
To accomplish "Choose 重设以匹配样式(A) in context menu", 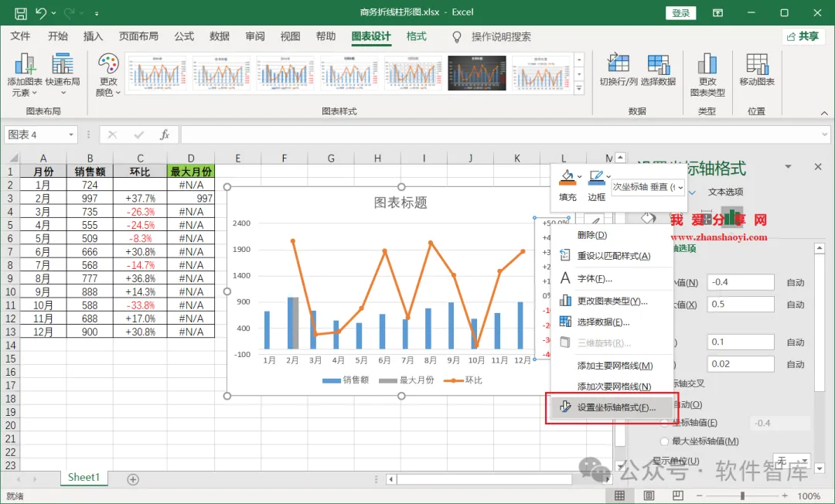I will 612,256.
